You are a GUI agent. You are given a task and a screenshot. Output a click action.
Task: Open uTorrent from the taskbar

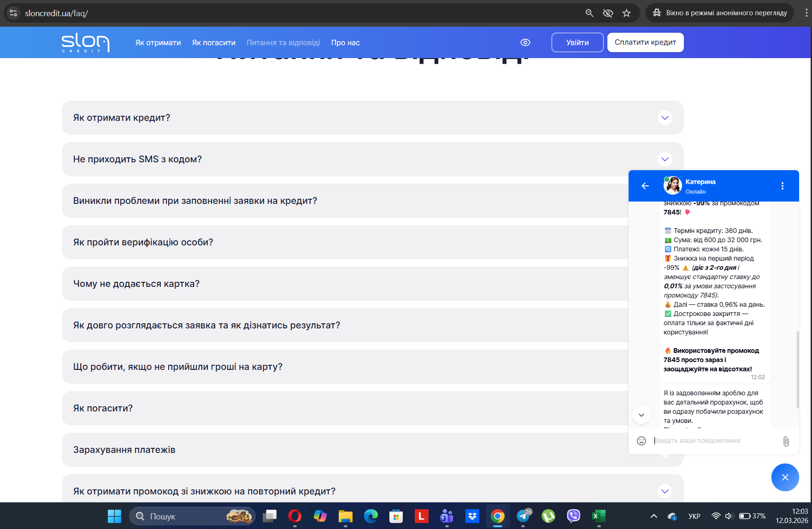point(548,516)
